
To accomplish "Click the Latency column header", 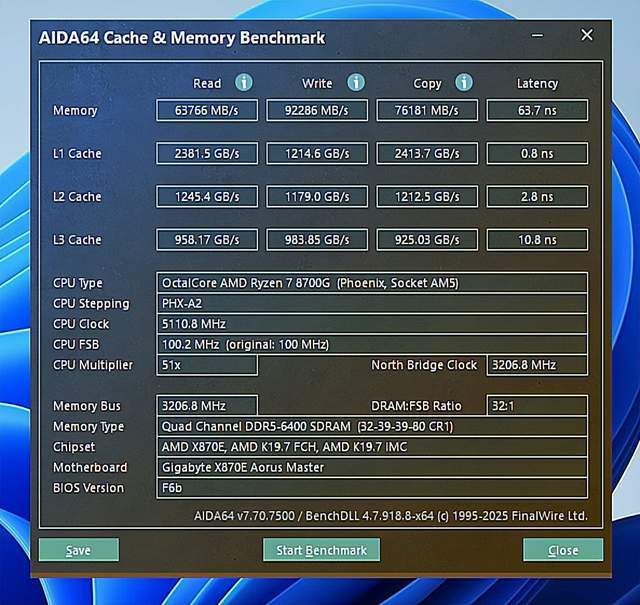I will 537,84.
